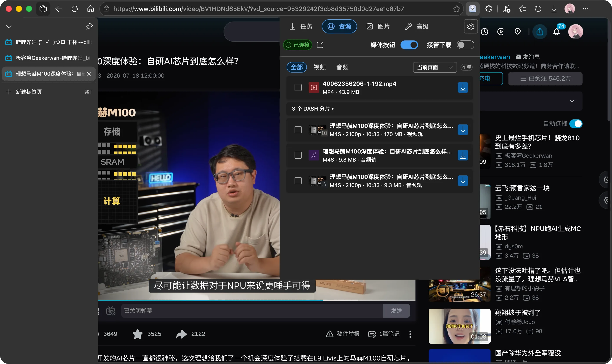Click the browser favorites star-list icon
This screenshot has width=612, height=364.
click(522, 9)
